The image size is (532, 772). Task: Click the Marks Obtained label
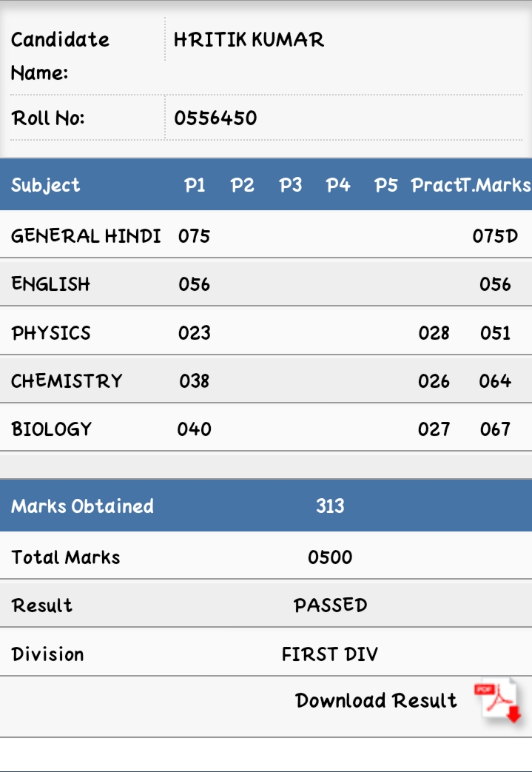(82, 506)
